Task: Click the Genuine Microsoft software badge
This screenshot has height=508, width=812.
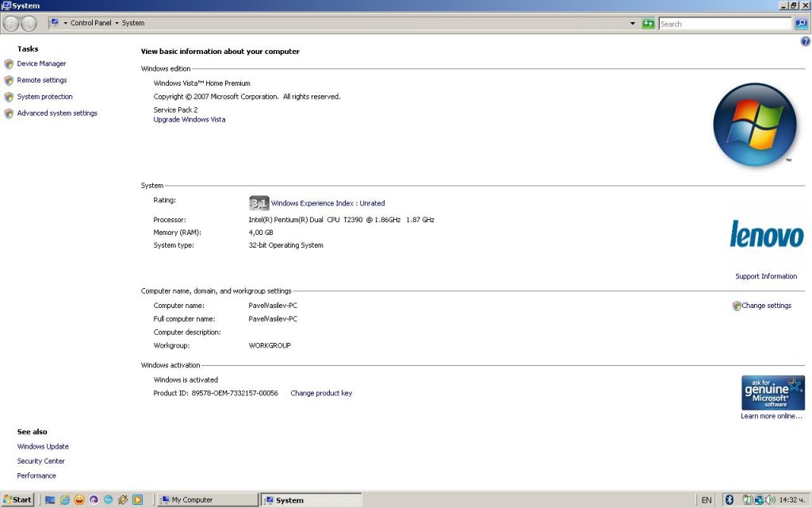Action: click(773, 392)
